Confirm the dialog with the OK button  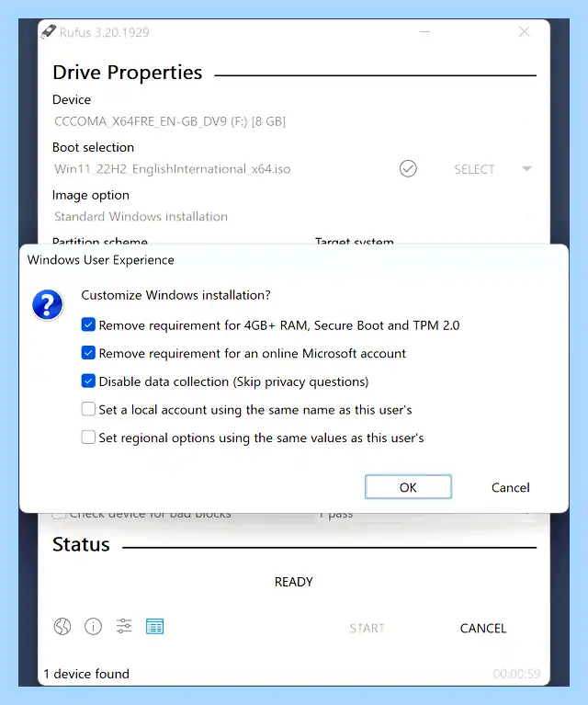408,487
